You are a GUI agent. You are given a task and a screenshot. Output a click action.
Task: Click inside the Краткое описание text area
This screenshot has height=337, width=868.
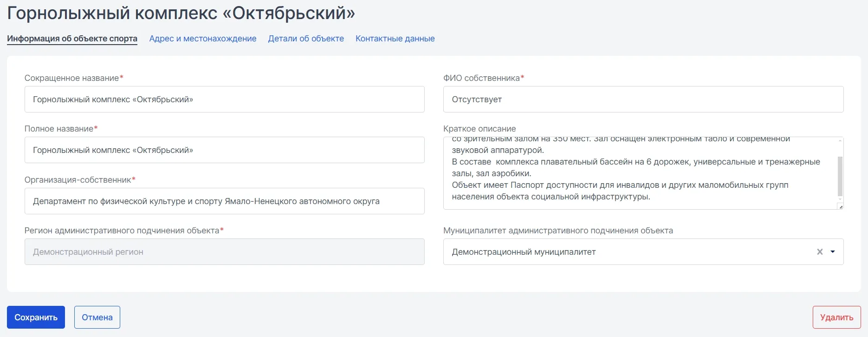tap(640, 173)
